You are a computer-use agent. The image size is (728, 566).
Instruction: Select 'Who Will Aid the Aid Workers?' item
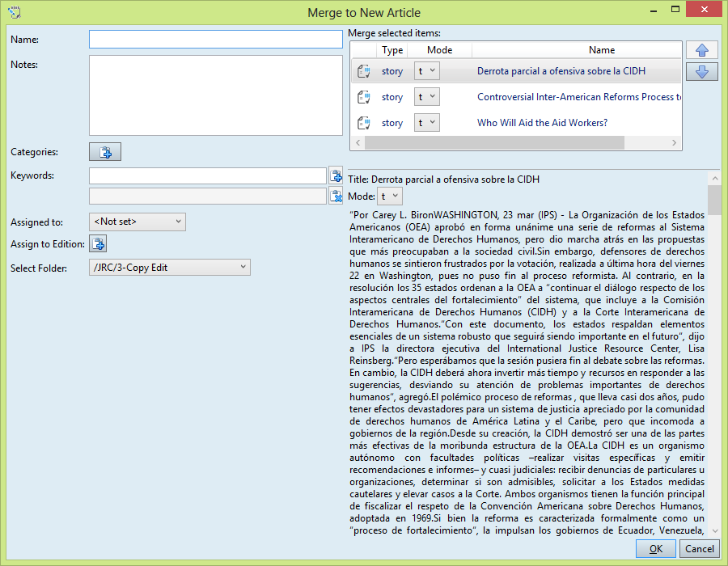pos(542,123)
